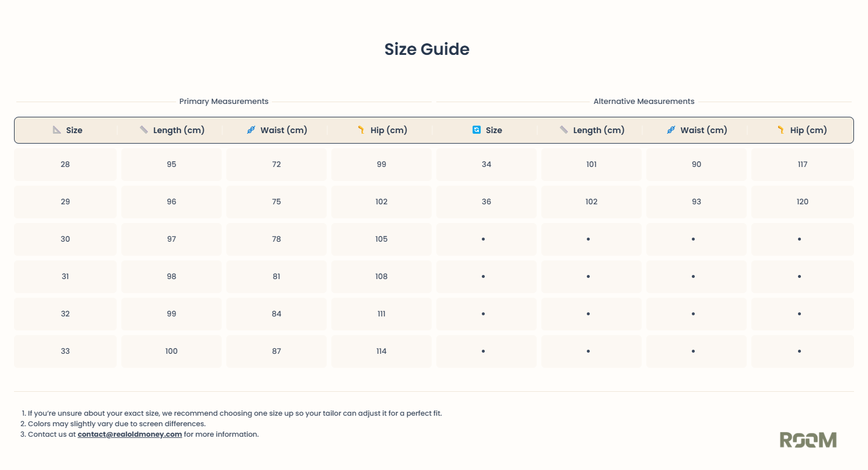This screenshot has width=868, height=470.
Task: Select size cell 31
Action: coord(65,277)
